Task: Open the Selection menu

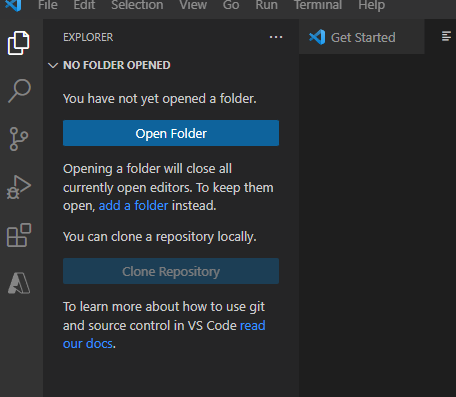Action: 137,5
